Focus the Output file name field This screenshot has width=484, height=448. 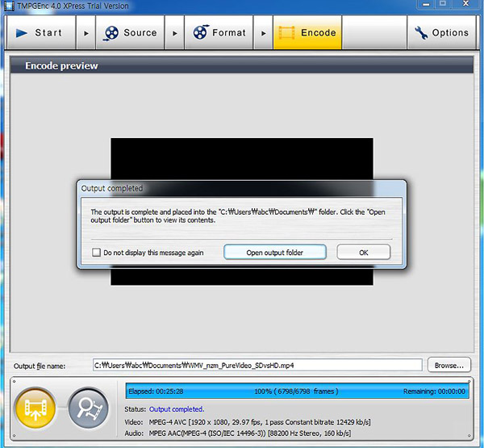pos(257,365)
